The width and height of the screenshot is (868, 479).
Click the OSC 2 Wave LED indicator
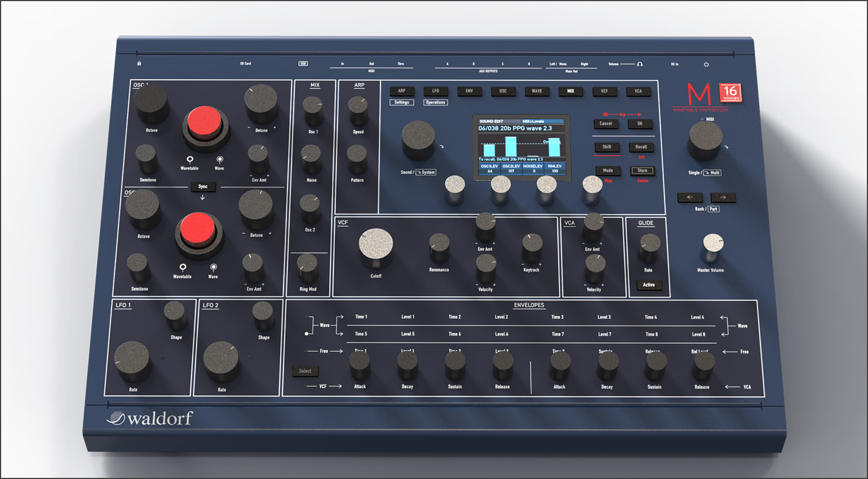point(214,267)
